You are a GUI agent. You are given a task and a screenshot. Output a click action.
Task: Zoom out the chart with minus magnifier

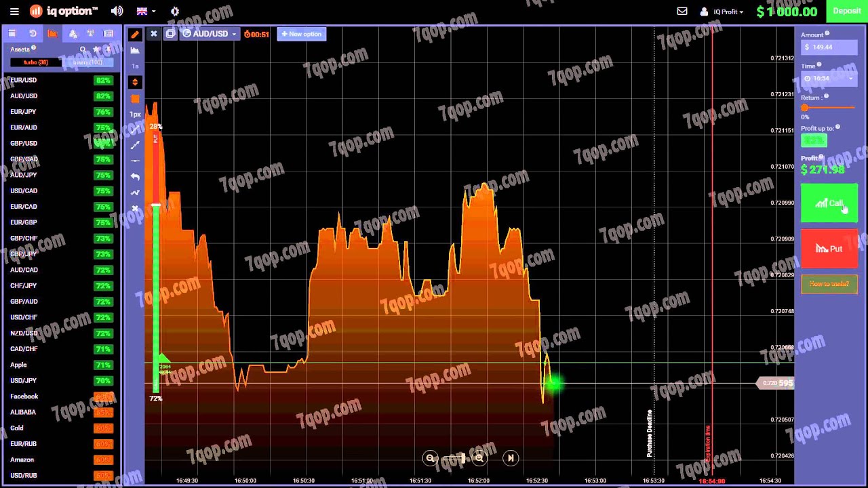430,459
